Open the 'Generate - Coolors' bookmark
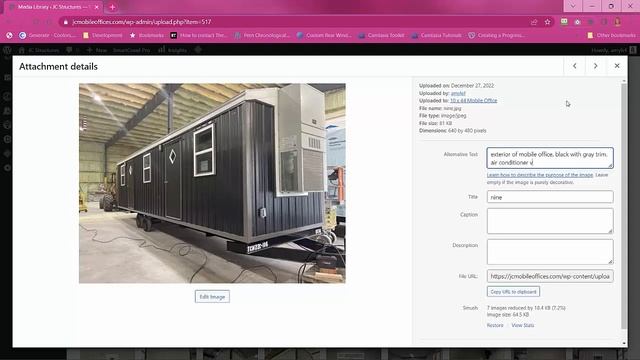 [x=47, y=36]
